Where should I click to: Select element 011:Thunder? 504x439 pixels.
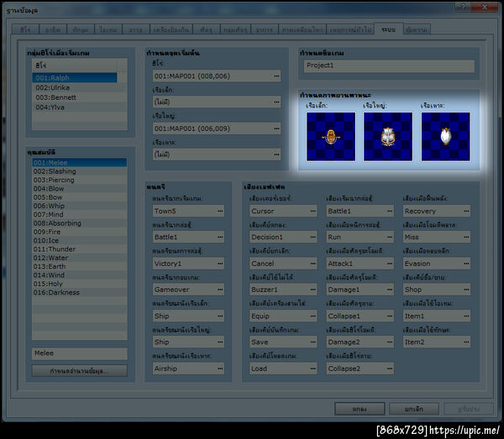[80, 249]
